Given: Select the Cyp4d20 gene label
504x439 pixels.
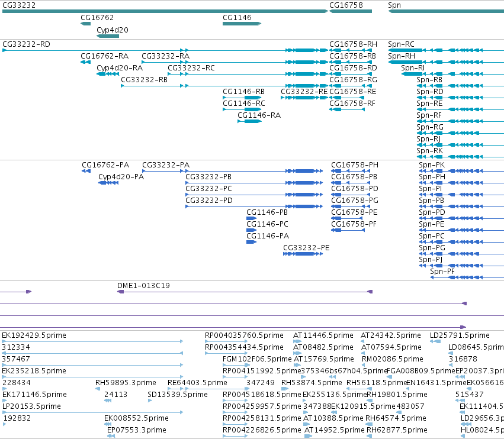Looking at the screenshot, I should (x=113, y=30).
